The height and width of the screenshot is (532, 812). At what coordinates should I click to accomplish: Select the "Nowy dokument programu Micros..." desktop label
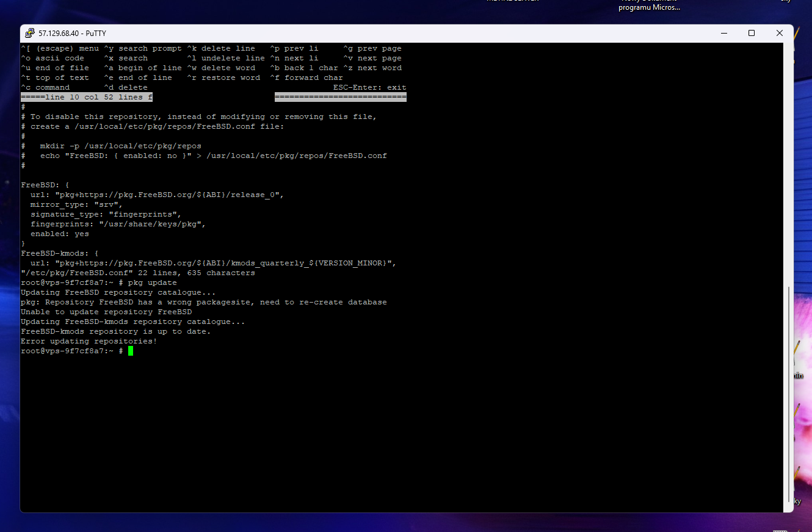[x=649, y=6]
